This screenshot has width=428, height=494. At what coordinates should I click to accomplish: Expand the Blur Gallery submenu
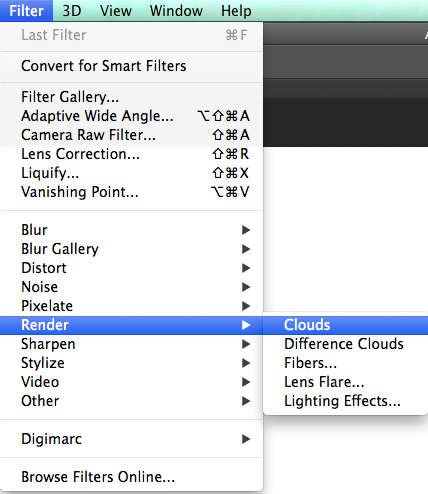pos(131,249)
